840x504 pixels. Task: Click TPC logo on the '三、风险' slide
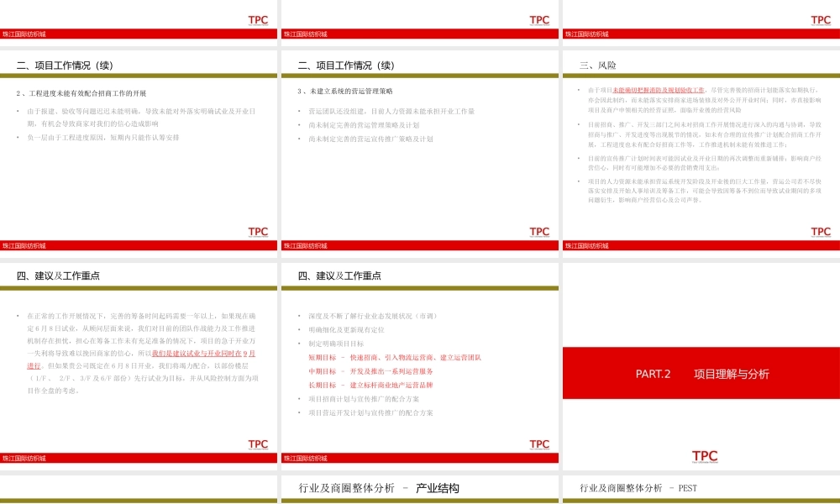click(821, 232)
